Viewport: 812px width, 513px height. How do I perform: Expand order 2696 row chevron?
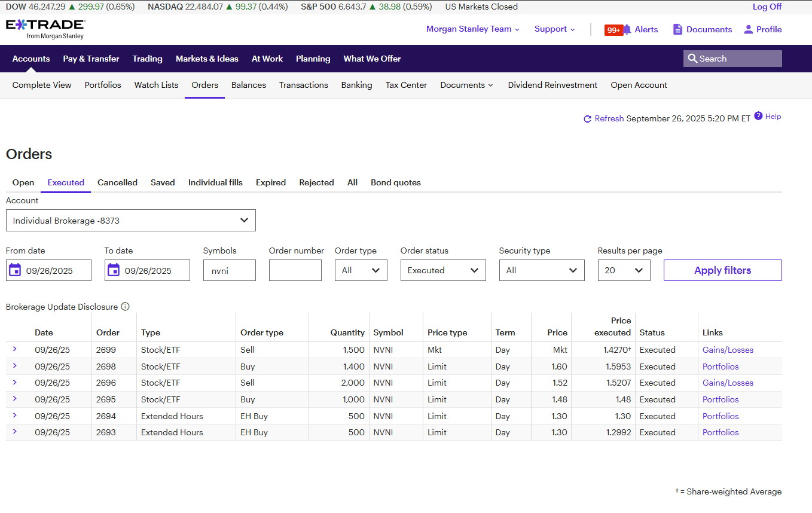[x=15, y=382]
